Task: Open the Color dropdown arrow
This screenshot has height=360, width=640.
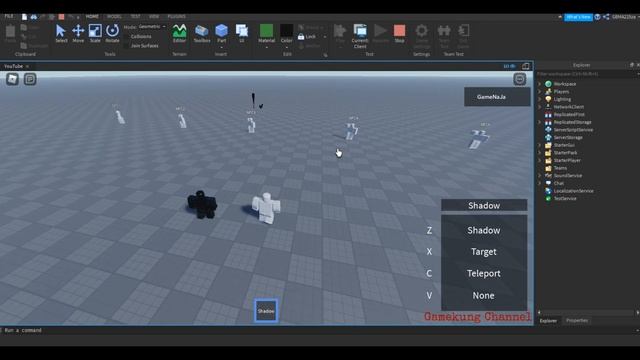Action: click(287, 48)
